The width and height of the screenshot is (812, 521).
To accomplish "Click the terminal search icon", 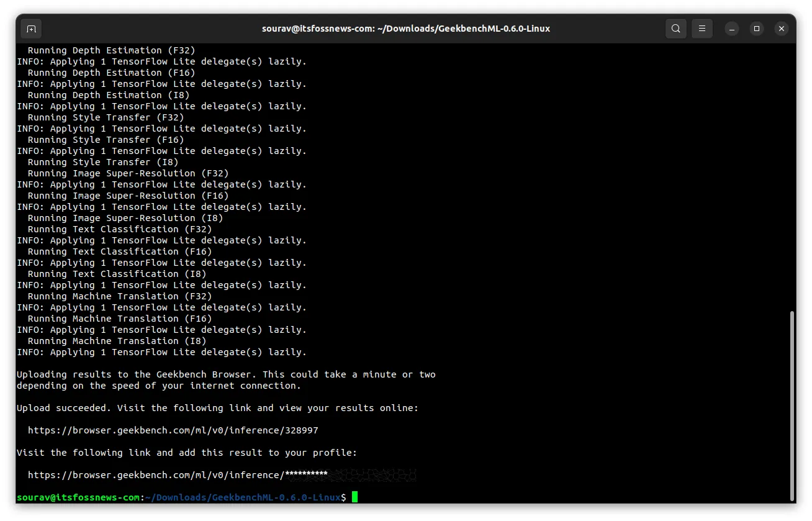I will pos(675,29).
